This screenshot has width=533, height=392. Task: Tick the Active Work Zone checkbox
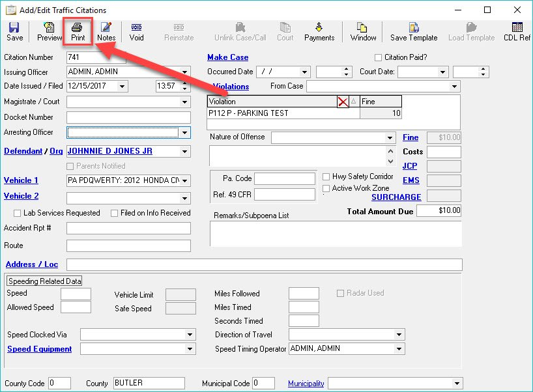tap(326, 188)
